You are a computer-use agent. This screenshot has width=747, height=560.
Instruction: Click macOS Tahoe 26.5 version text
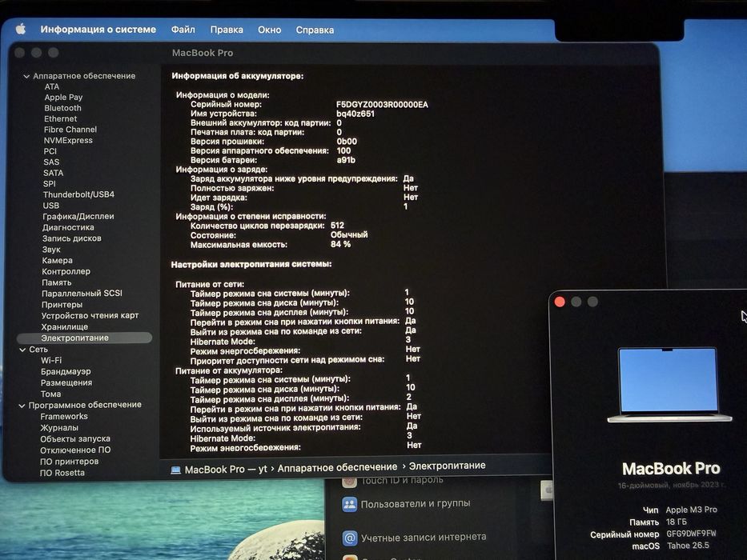[x=688, y=546]
